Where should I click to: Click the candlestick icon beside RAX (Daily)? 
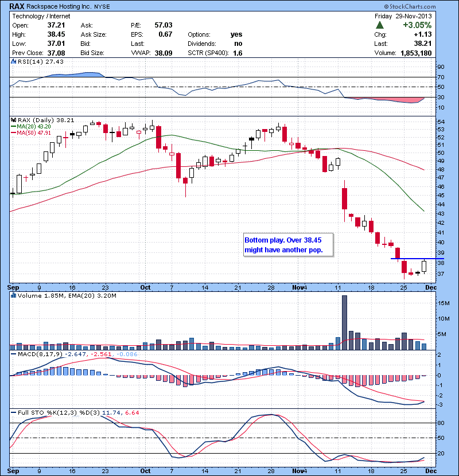13,120
